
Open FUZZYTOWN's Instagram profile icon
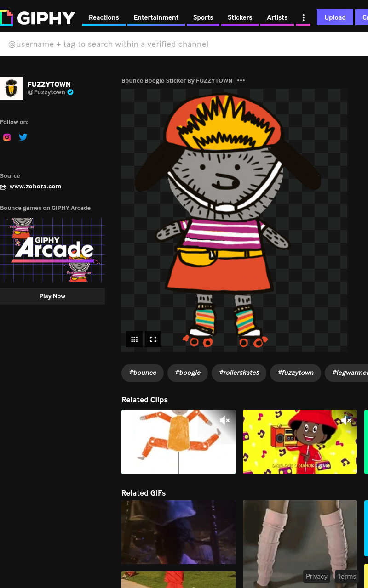pyautogui.click(x=7, y=137)
